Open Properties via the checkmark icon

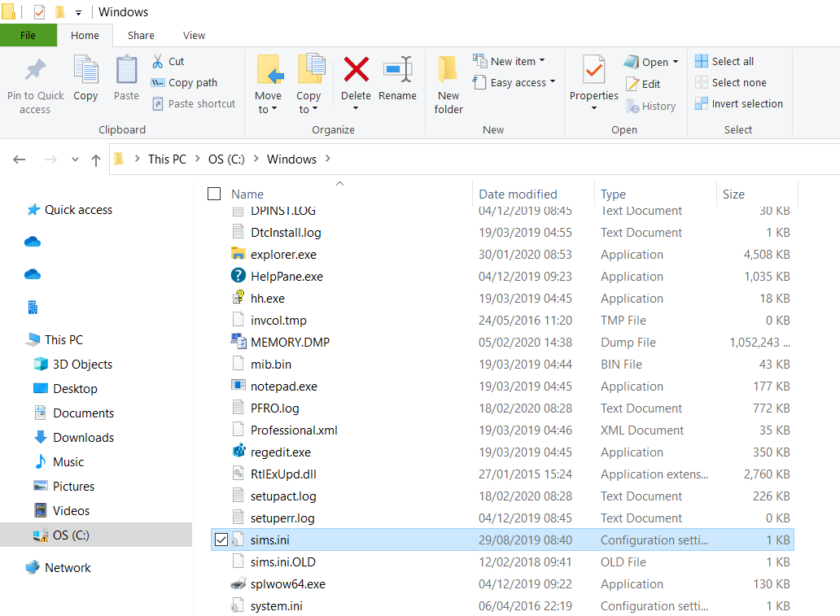coord(593,71)
